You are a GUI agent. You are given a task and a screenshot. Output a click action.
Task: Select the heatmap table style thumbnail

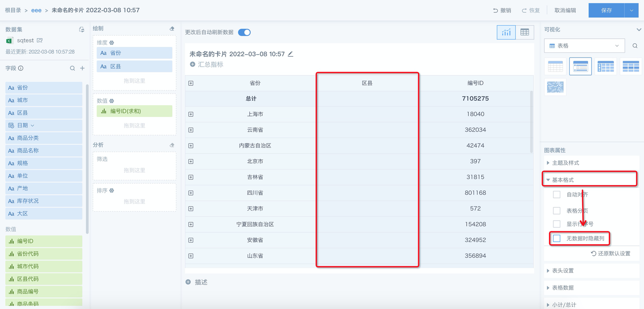click(x=555, y=87)
